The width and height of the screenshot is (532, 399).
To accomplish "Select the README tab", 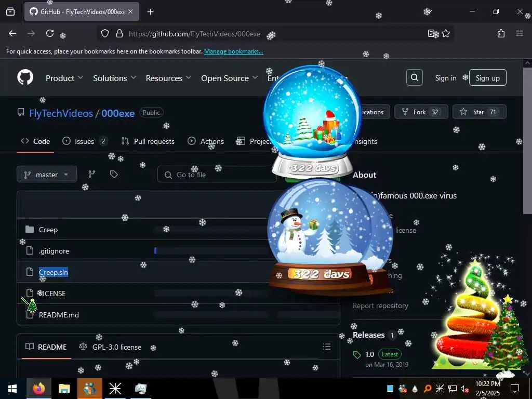I will (46, 347).
